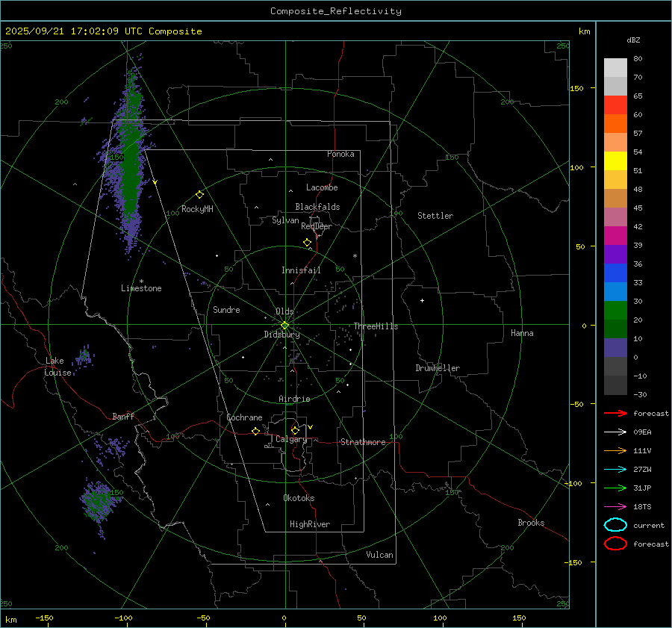Click the white 09EA arrow in legend
Image resolution: width=672 pixels, height=628 pixels.
tap(615, 432)
